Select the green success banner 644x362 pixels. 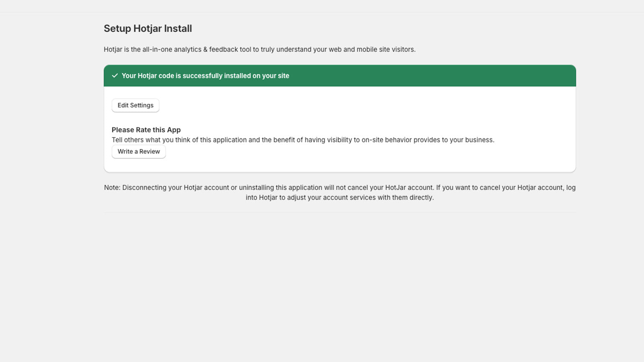click(x=340, y=76)
